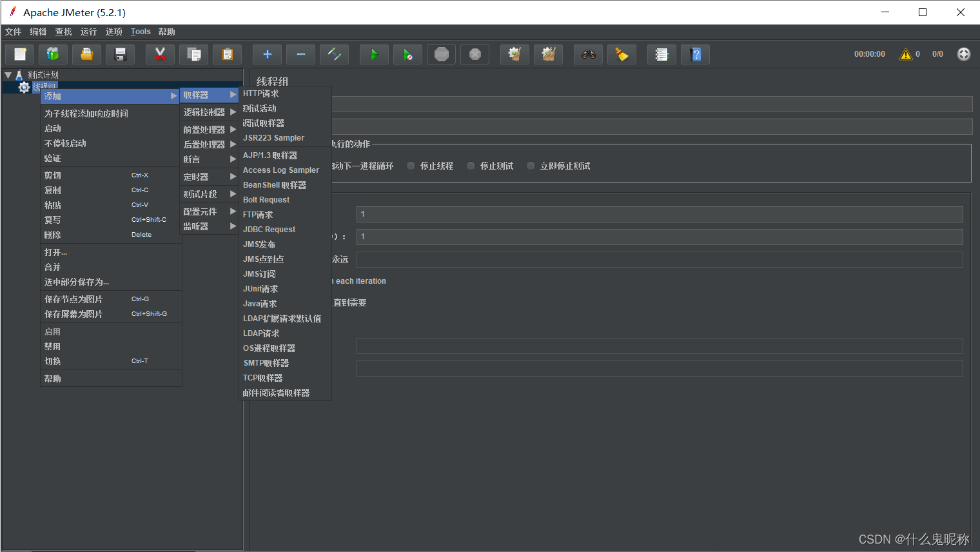
Task: Open the 运行 menu in menu bar
Action: (x=88, y=32)
